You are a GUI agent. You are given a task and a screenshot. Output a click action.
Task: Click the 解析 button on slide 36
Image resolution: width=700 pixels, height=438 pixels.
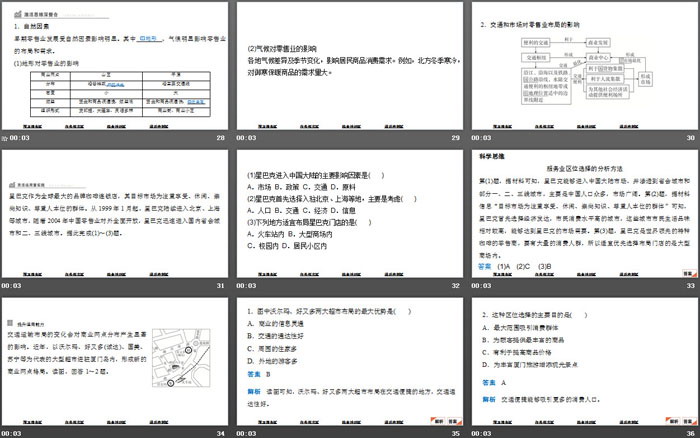(x=673, y=421)
